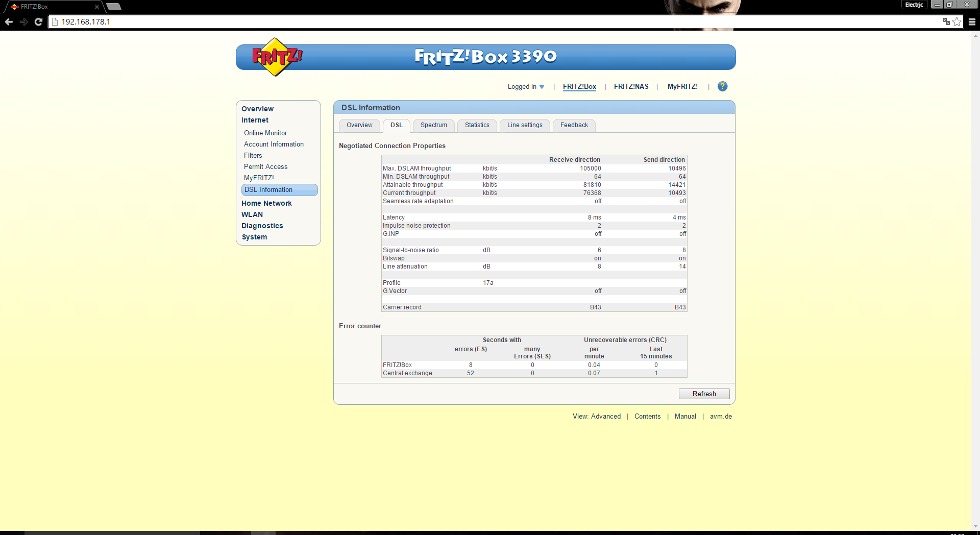980x535 pixels.
Task: Click FRITZ!Box per minute value 0.04
Action: (594, 365)
